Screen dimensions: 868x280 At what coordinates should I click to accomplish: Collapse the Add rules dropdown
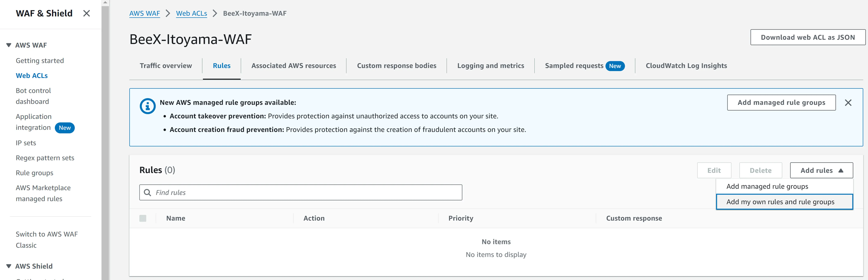click(x=822, y=170)
